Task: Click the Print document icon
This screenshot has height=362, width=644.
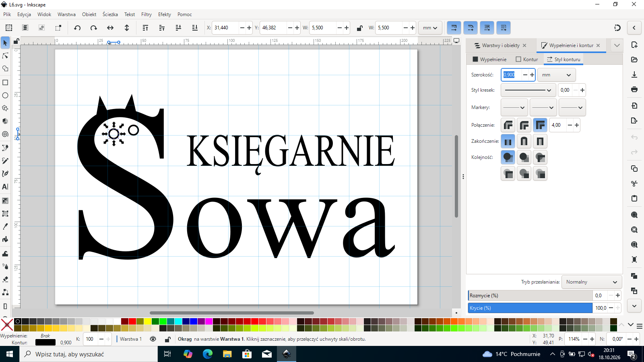Action: pos(634,89)
